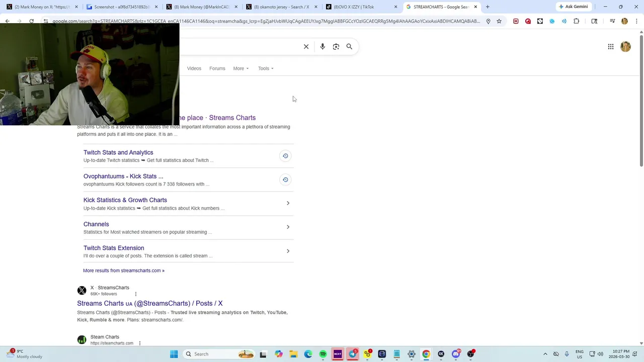
Task: Switch to the Forums search tab
Action: click(x=217, y=68)
